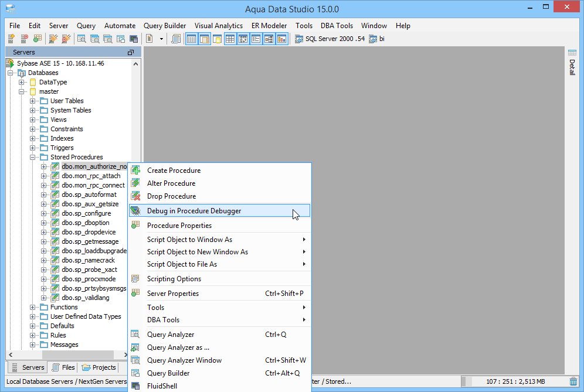Viewport: 584px width, 392px height.
Task: Open the bi server shortcut in toolbar
Action: (x=376, y=39)
